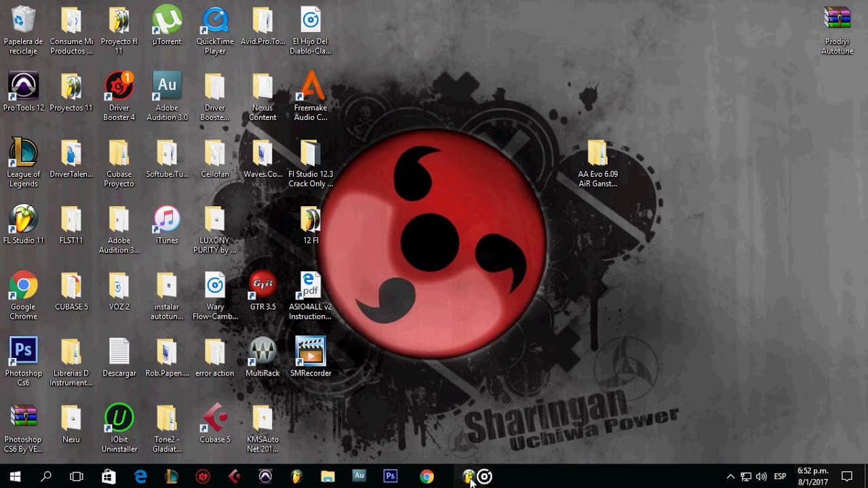Click the taskbar search magnifier
Image resolution: width=868 pixels, height=488 pixels.
point(46,476)
